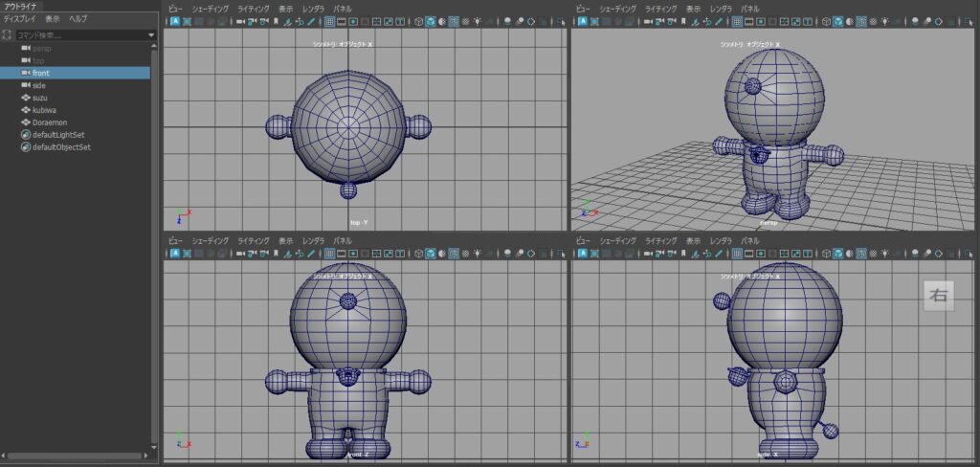Screen dimensions: 980x467
Task: Click image plane icon in front view panel
Action: (x=287, y=254)
